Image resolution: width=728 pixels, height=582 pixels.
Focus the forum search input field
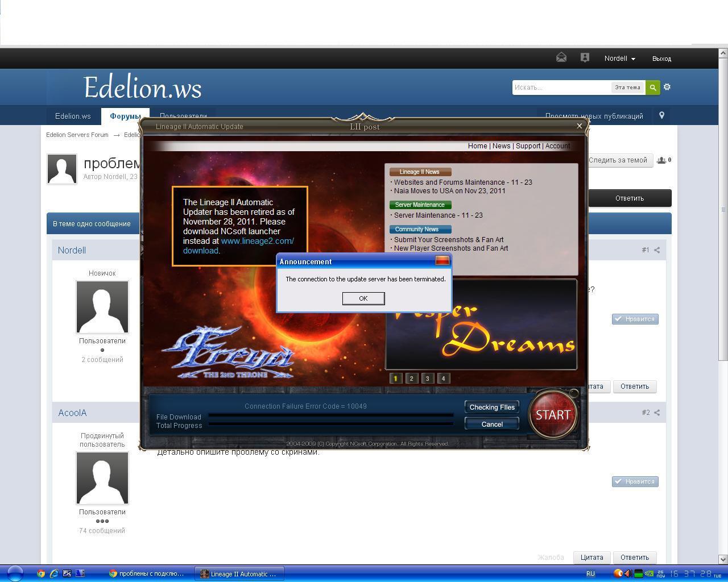coord(562,88)
